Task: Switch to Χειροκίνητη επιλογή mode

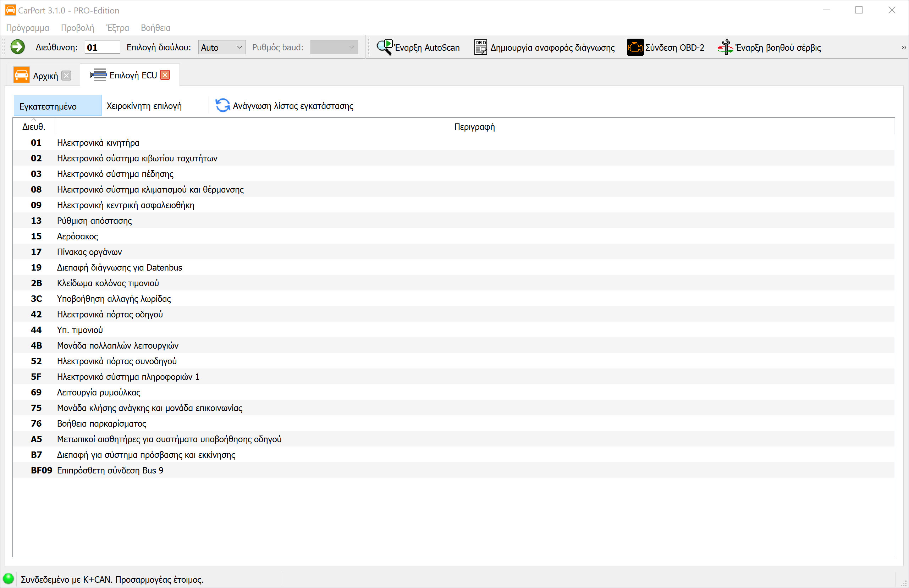Action: (144, 106)
